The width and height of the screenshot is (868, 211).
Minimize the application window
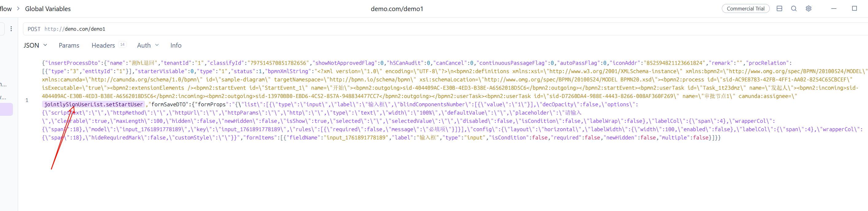(834, 9)
